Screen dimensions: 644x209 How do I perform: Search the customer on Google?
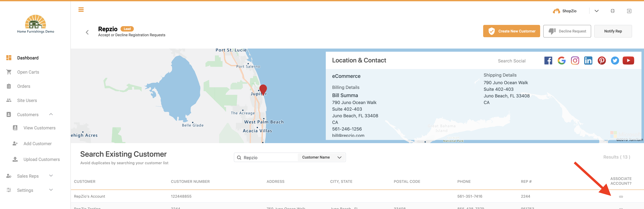click(x=562, y=61)
